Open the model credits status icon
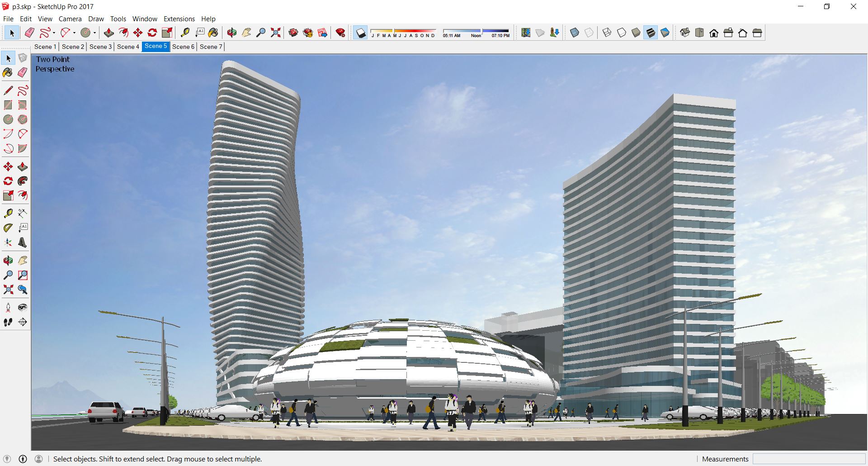Image resolution: width=868 pixels, height=466 pixels. click(23, 459)
